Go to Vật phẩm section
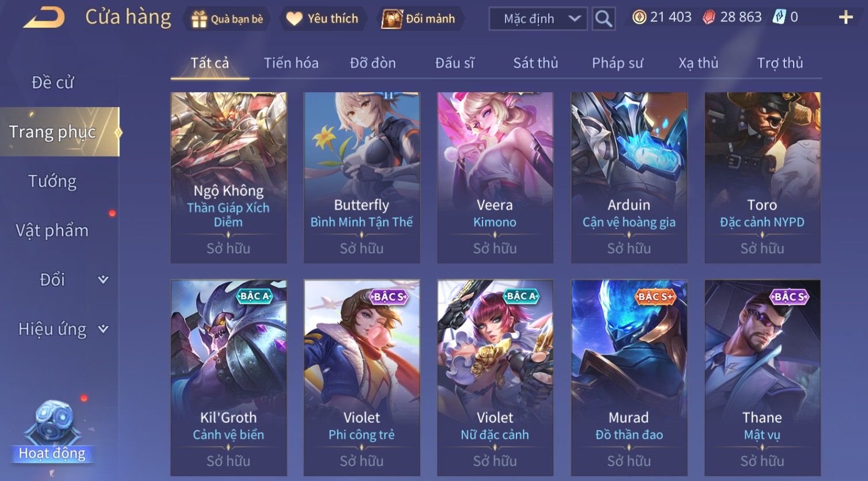 click(52, 230)
